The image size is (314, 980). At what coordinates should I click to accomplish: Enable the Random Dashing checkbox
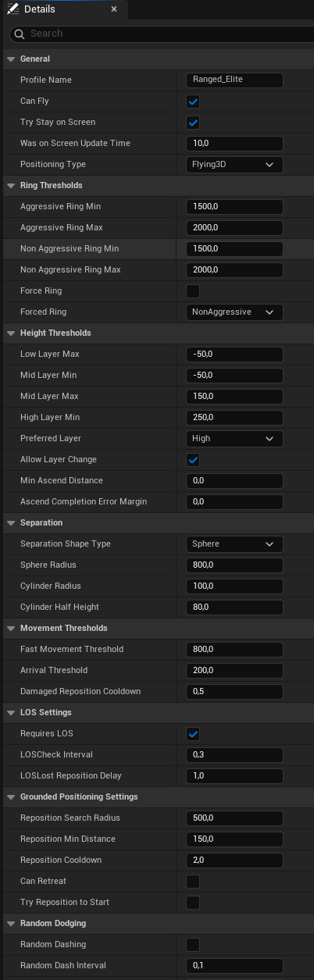point(193,945)
